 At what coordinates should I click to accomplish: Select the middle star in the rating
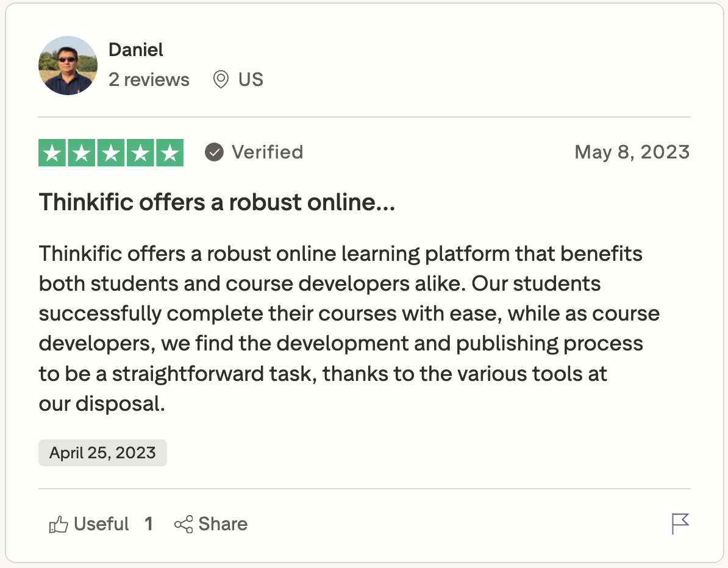(111, 152)
